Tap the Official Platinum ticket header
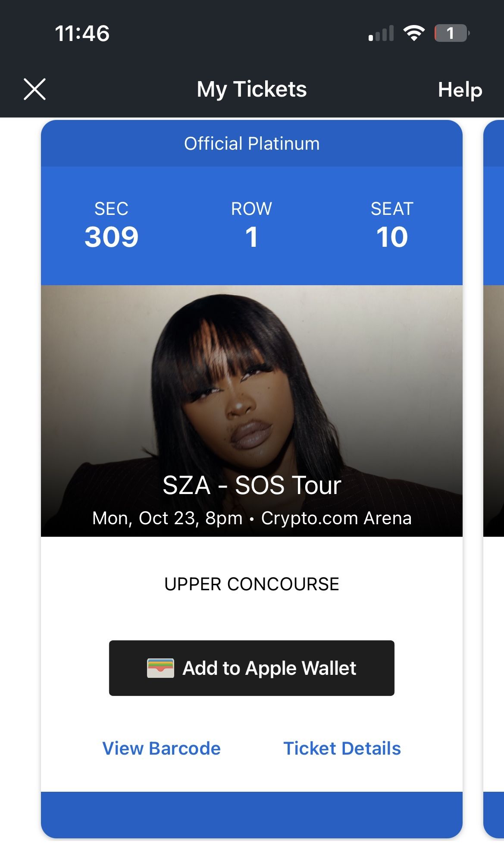Image resolution: width=504 pixels, height=850 pixels. click(x=251, y=144)
